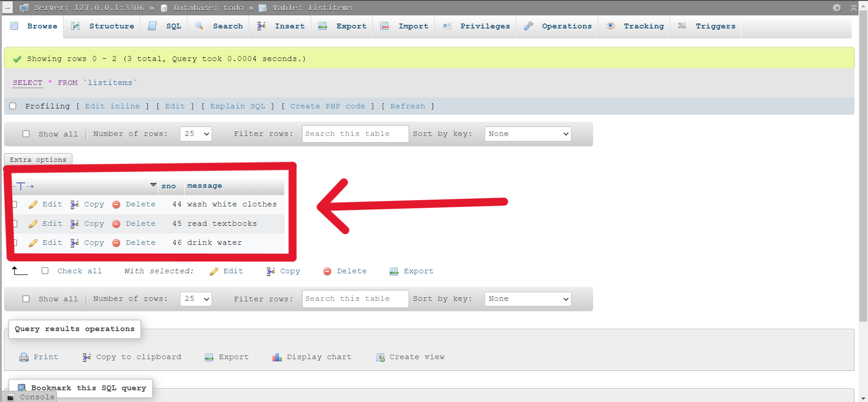This screenshot has height=402, width=868.
Task: Click the With selected Edit pencil icon
Action: (214, 271)
